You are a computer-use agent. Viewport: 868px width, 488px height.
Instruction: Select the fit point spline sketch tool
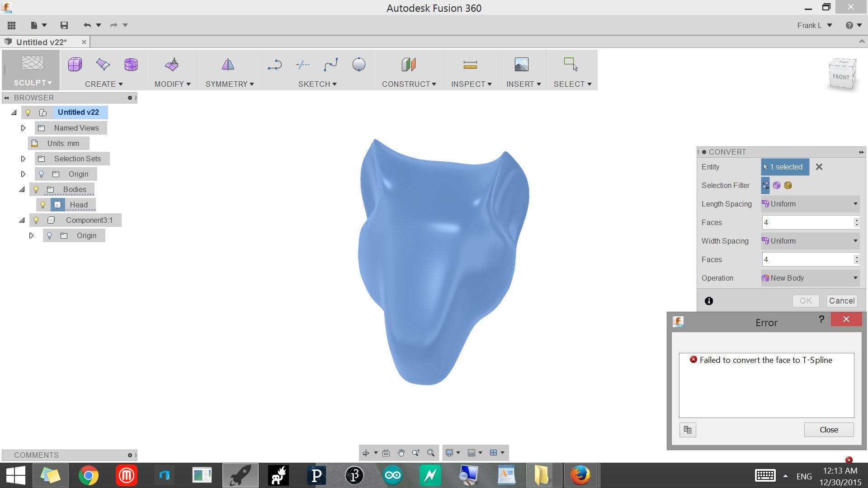point(330,64)
